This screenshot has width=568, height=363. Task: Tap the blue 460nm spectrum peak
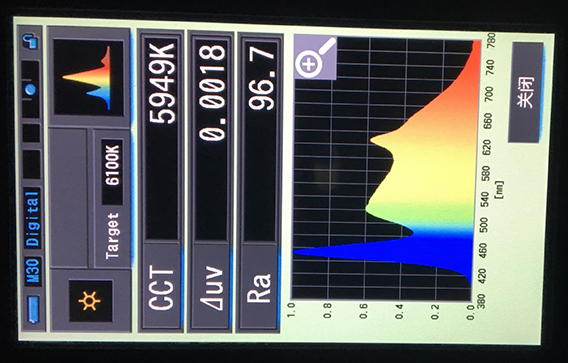pyautogui.click(x=380, y=255)
